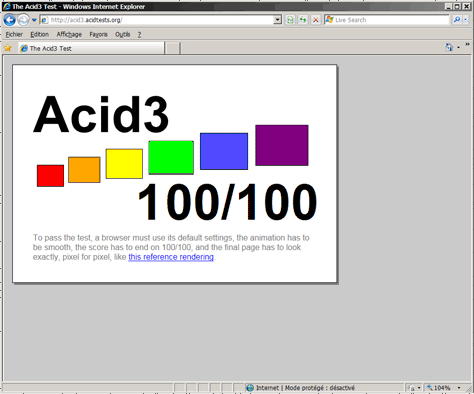Minimize the Internet Explorer window
The height and width of the screenshot is (394, 474).
point(449,6)
